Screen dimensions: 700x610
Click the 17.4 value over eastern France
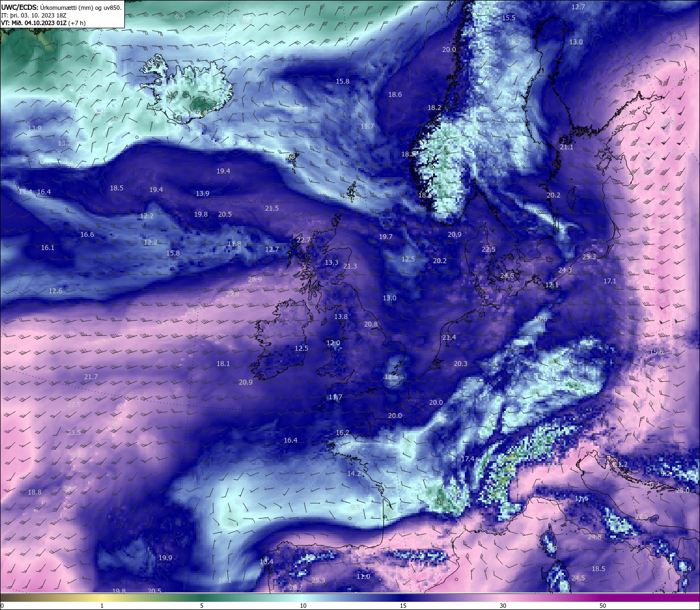click(468, 459)
